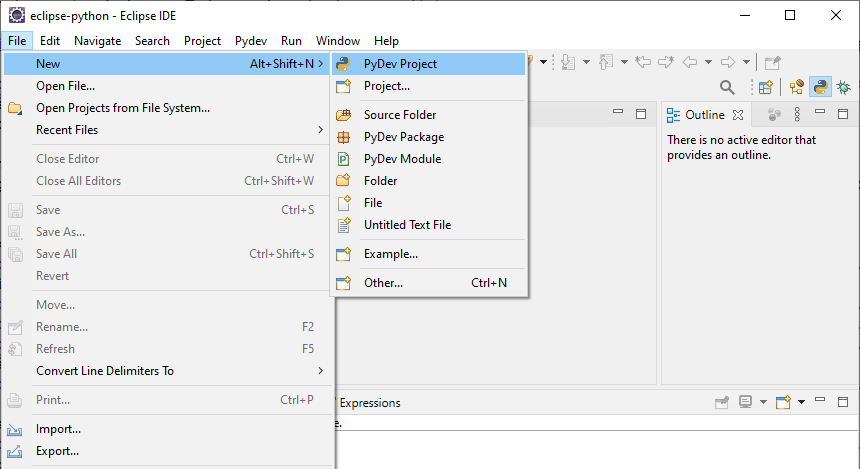Image resolution: width=860 pixels, height=469 pixels.
Task: Open the Window menu
Action: click(338, 41)
